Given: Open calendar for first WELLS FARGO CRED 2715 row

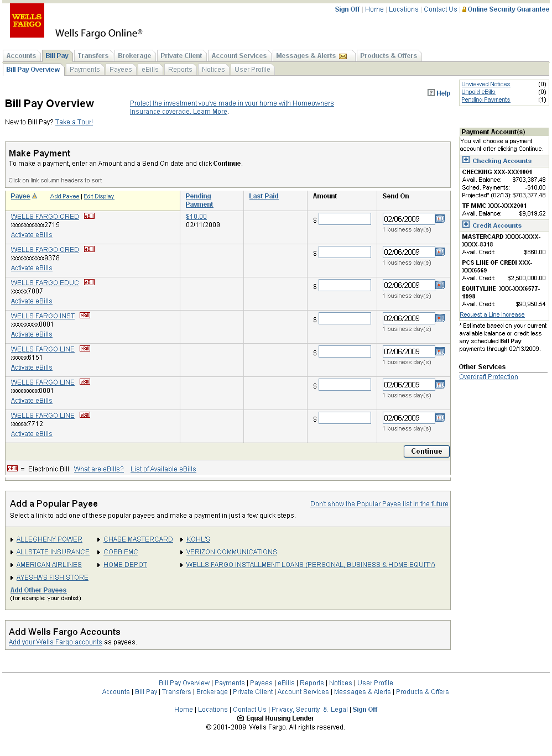Looking at the screenshot, I should pos(440,219).
